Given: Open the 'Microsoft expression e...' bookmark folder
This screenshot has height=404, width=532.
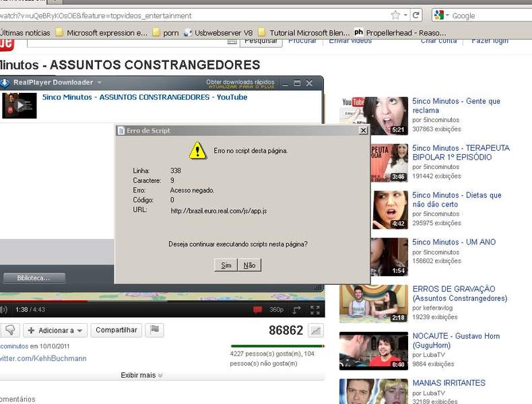Looking at the screenshot, I should pyautogui.click(x=102, y=32).
